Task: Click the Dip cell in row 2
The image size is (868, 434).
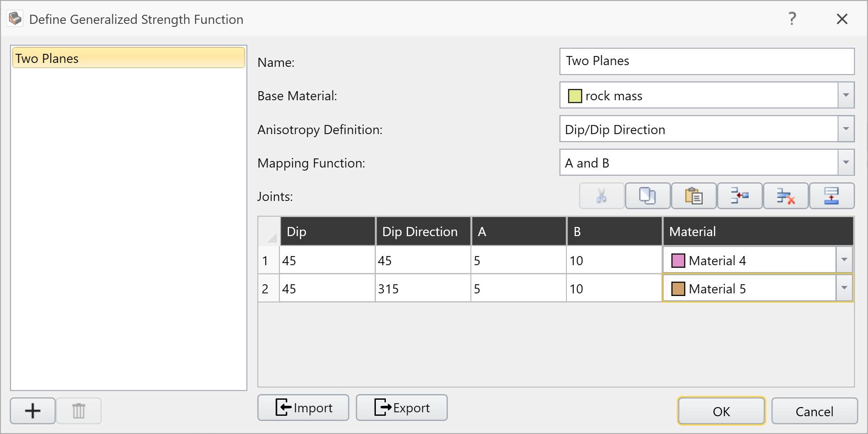Action: pos(327,289)
